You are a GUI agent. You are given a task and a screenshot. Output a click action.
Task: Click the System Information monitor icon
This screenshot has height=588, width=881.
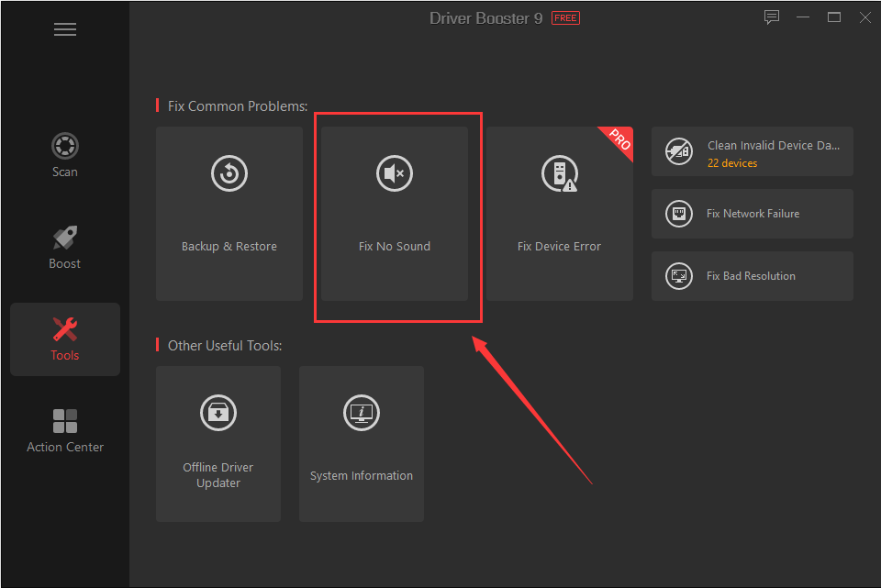coord(362,413)
